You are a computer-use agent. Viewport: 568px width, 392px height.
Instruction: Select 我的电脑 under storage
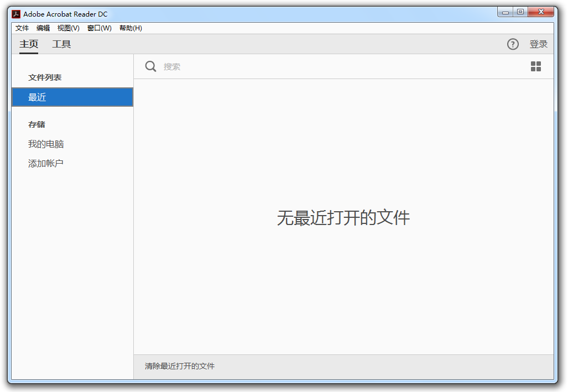[x=46, y=144]
